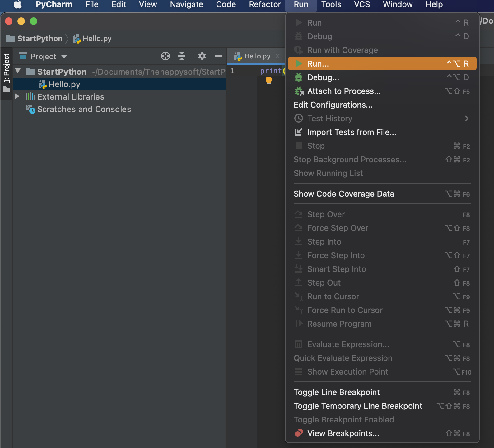Screen dimensions: 494x448
Task: Click the Apple menu logo
Action: click(x=18, y=4)
